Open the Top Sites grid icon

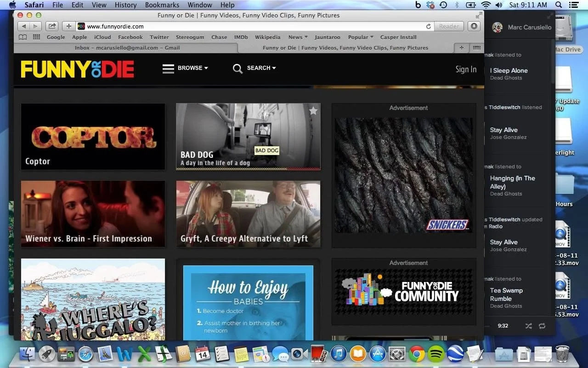[36, 37]
